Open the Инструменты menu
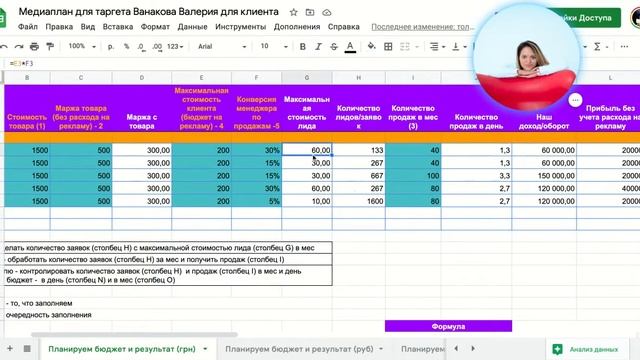Viewport: 640px width, 360px height. tap(240, 27)
